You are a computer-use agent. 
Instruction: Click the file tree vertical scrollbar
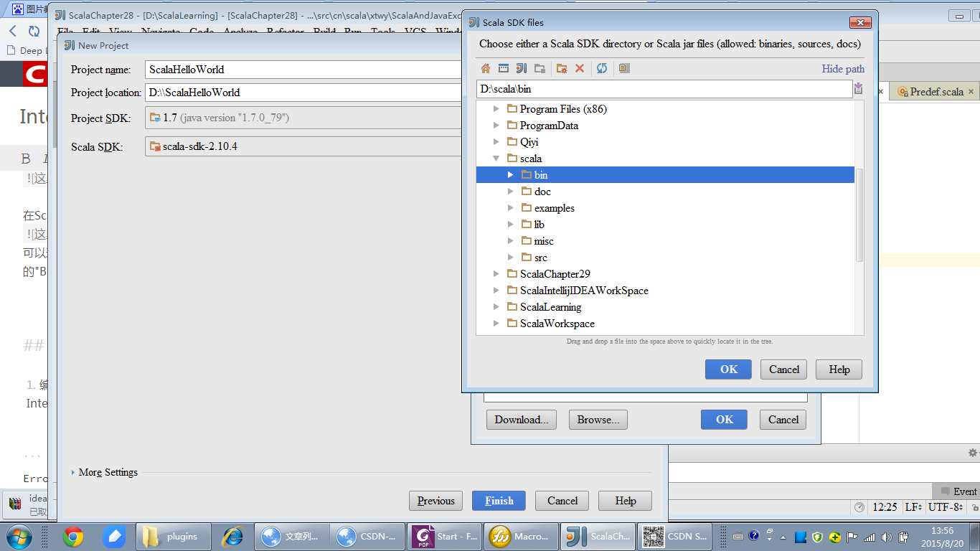[859, 215]
